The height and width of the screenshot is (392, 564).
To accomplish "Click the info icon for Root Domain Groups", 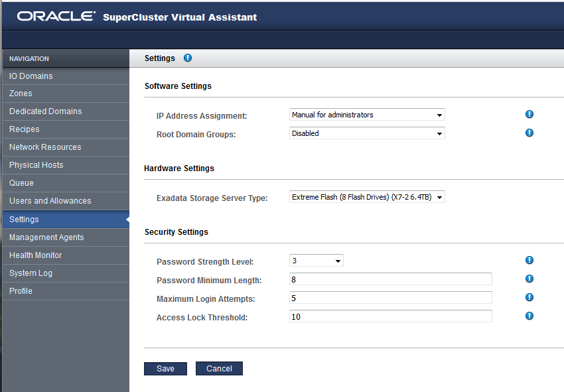I will pos(529,133).
